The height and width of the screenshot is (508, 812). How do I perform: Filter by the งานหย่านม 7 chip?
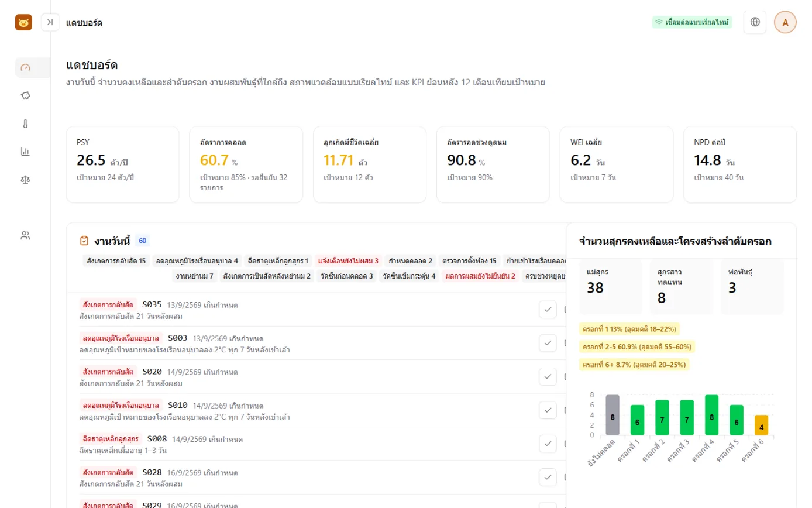tap(195, 276)
